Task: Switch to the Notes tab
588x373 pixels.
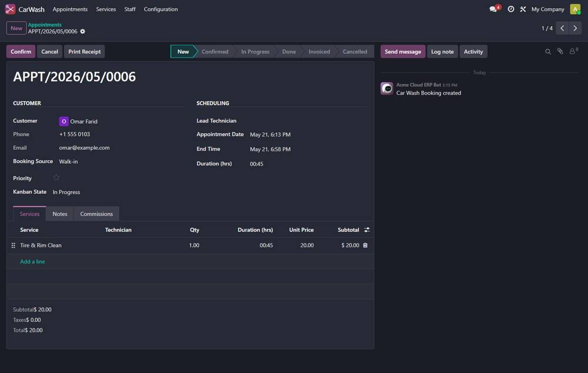Action: click(60, 214)
